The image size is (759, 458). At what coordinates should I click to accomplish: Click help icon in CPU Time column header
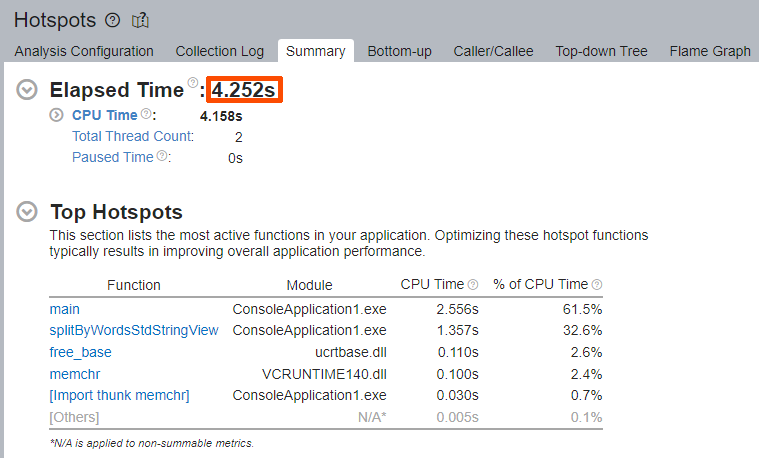tap(473, 285)
